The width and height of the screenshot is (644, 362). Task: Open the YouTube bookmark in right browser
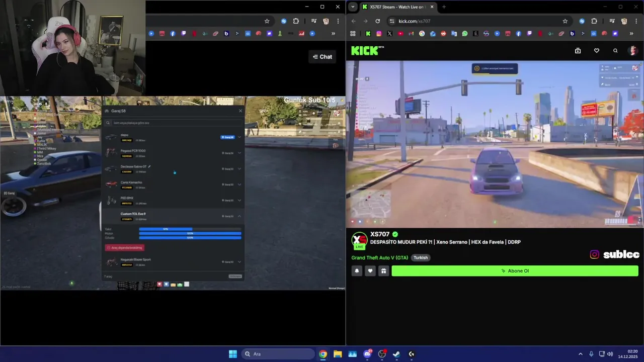(x=400, y=34)
